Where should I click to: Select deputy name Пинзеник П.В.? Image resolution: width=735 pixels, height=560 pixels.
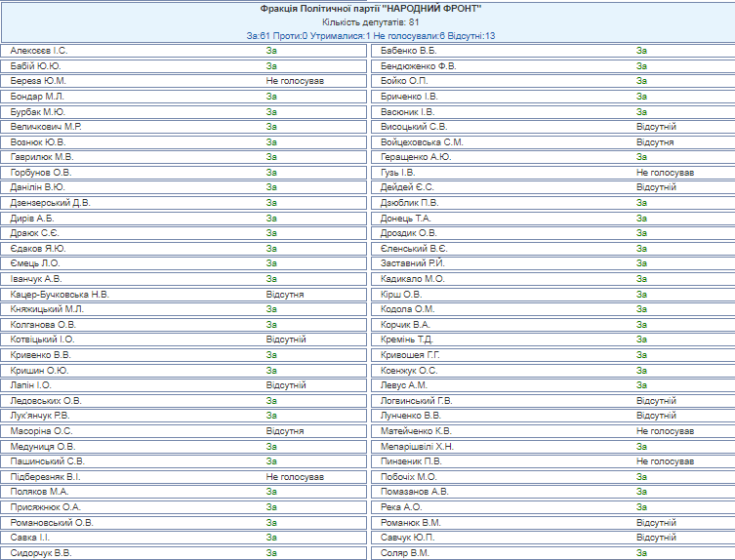click(414, 461)
